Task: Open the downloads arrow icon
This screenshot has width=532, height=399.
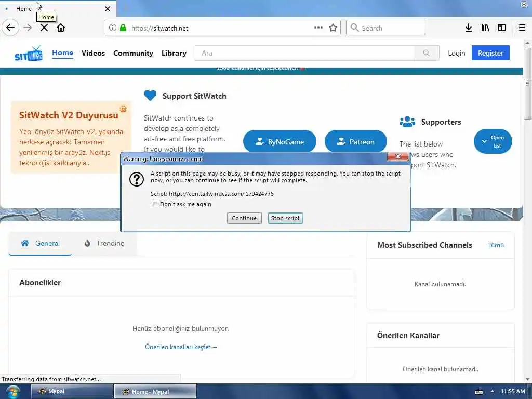Action: [469, 28]
